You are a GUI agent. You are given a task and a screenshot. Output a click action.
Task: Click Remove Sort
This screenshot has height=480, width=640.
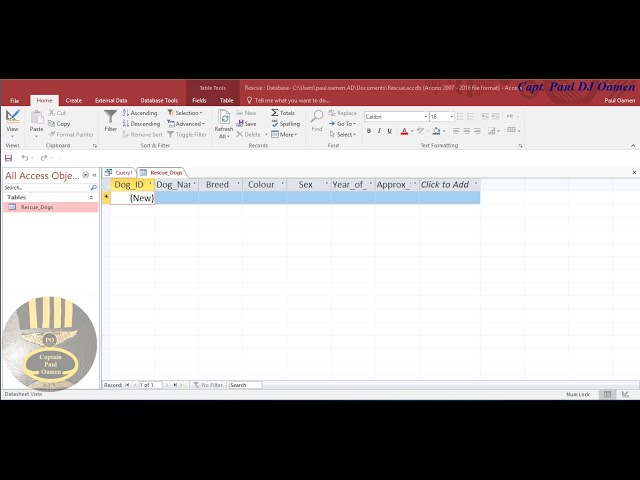142,134
